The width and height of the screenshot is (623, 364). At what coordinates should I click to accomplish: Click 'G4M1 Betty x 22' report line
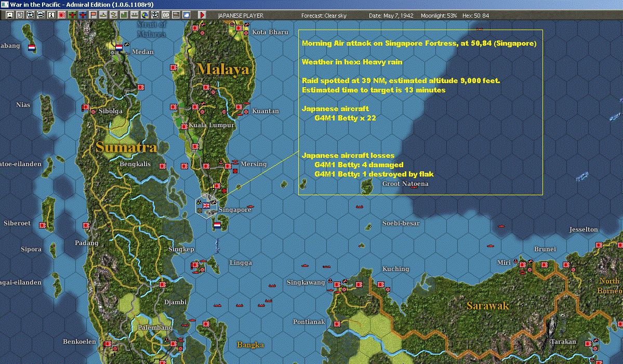click(345, 118)
